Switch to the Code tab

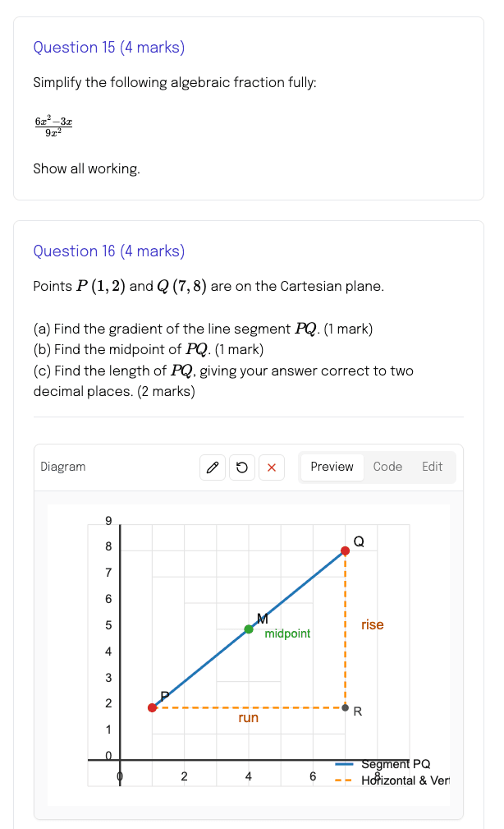coord(387,467)
